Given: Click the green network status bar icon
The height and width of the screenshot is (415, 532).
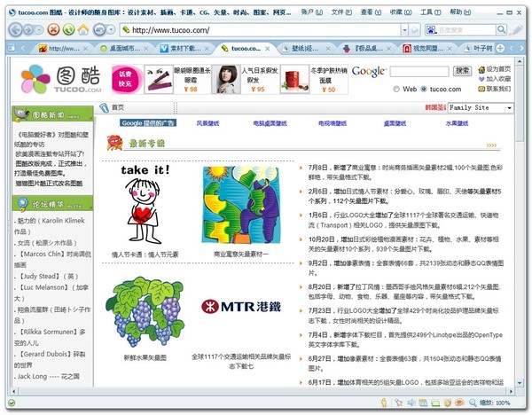Looking at the screenshot, I should point(435,403).
